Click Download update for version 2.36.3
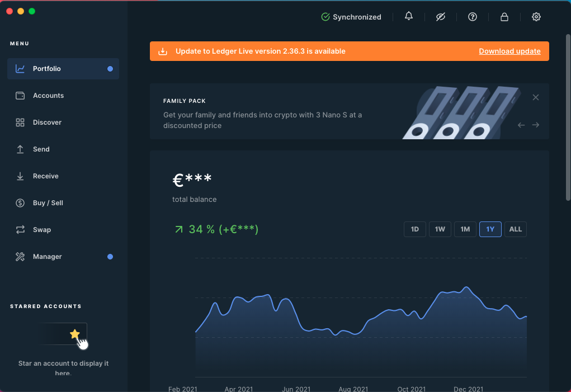571x392 pixels. (509, 51)
